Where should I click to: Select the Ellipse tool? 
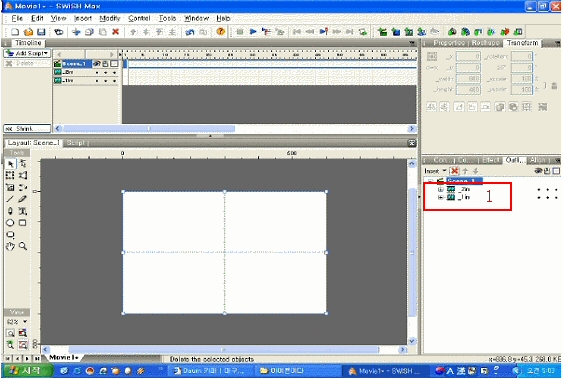tap(10, 223)
